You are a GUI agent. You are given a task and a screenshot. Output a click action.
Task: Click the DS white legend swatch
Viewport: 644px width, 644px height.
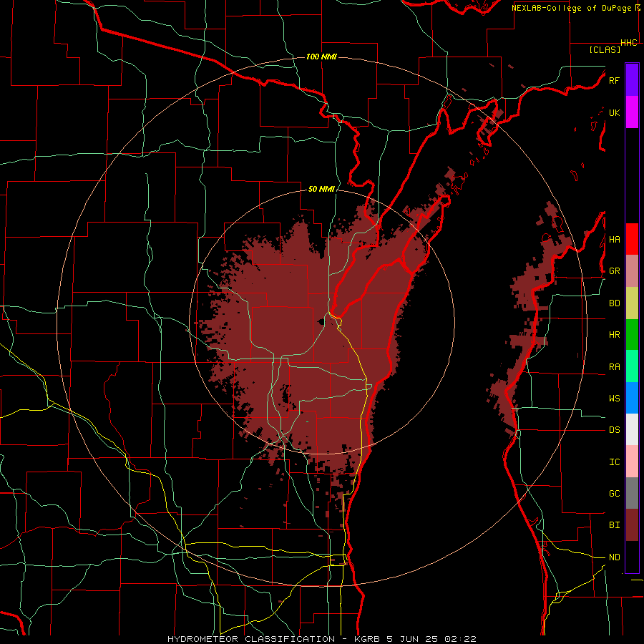[x=632, y=429]
